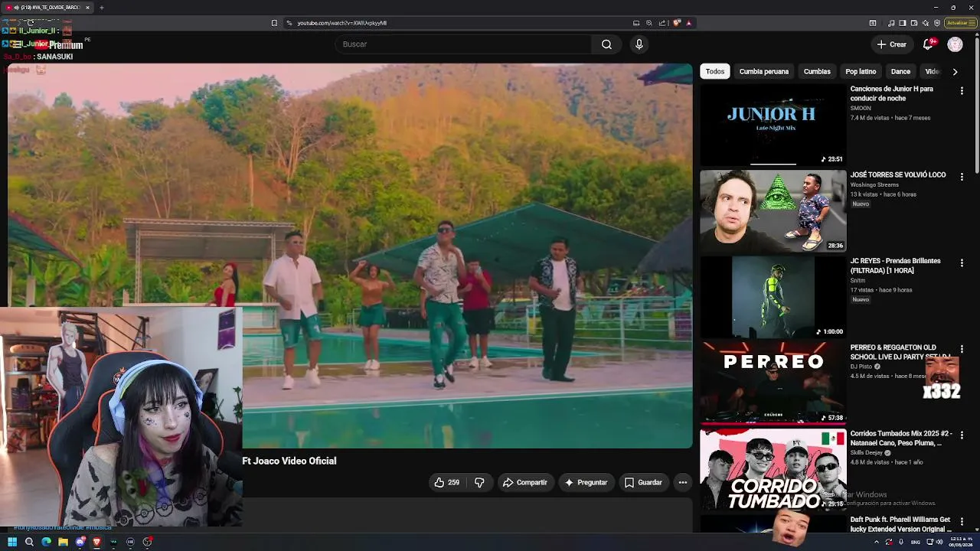The image size is (980, 551).
Task: Close the YouTube browser tab
Action: tap(87, 8)
